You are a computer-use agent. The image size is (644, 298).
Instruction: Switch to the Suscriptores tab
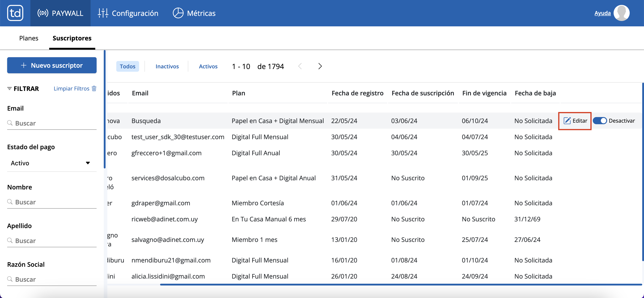72,38
